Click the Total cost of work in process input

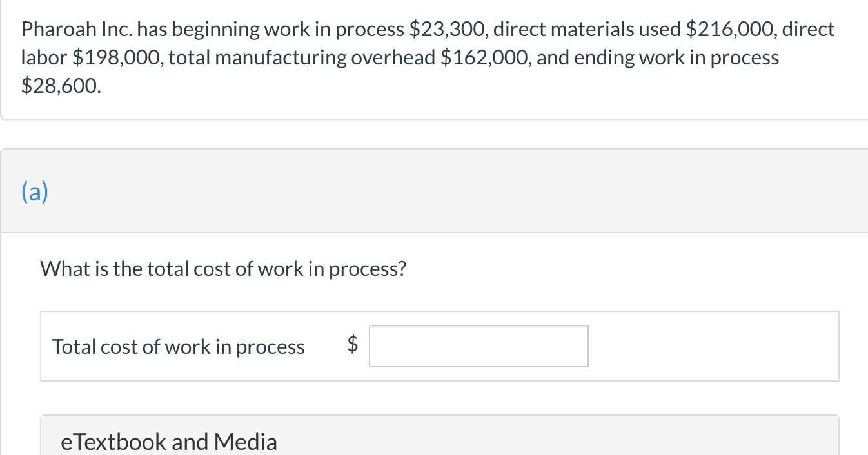coord(478,346)
